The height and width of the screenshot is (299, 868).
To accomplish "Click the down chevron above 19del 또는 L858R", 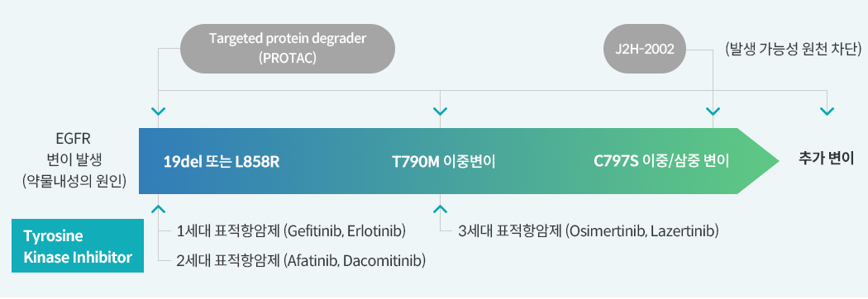I will pyautogui.click(x=159, y=112).
